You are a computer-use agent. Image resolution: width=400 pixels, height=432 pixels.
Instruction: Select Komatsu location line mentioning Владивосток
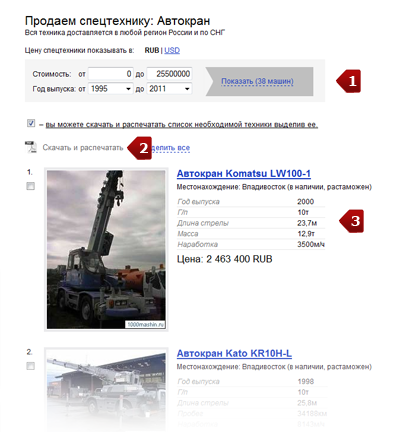[x=274, y=187]
